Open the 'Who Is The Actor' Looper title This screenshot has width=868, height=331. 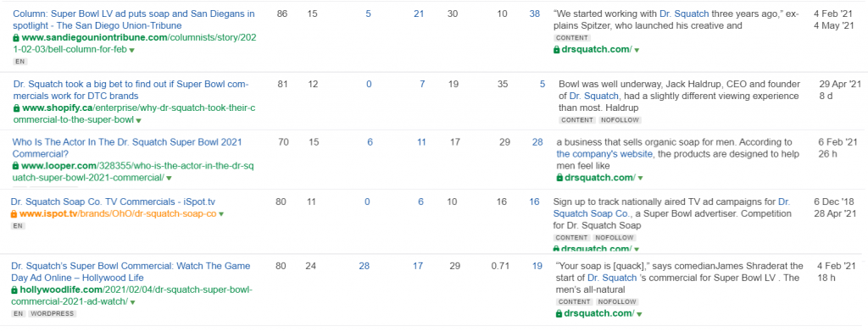point(127,148)
